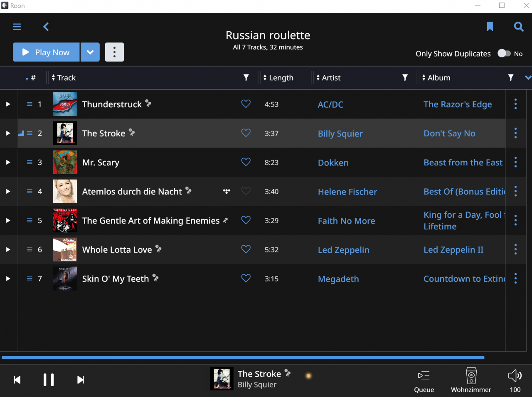Image resolution: width=532 pixels, height=397 pixels.
Task: Play Whole Lotta Love via its row arrow
Action: [x=8, y=249]
